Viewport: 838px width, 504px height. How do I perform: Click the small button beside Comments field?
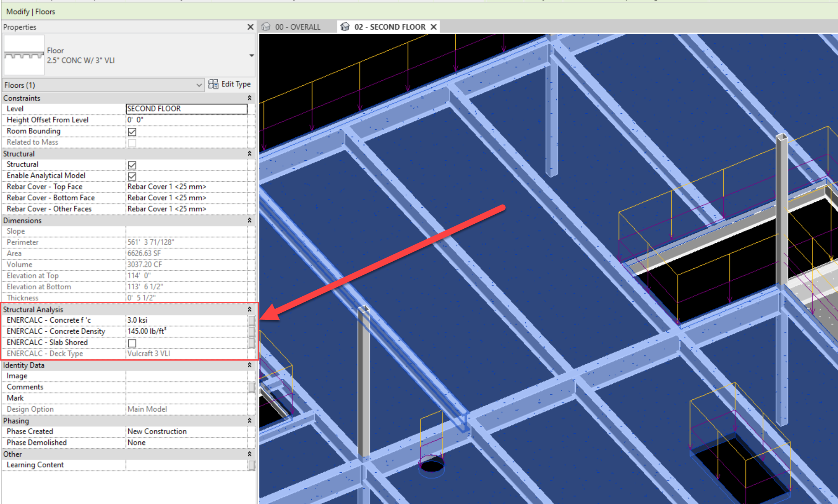[x=252, y=387]
